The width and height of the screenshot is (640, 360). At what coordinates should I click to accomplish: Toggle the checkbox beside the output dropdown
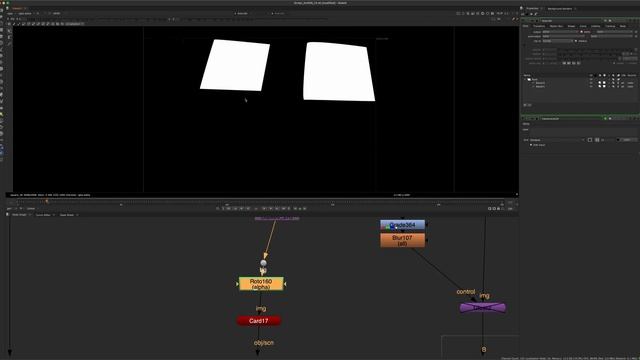coord(582,31)
